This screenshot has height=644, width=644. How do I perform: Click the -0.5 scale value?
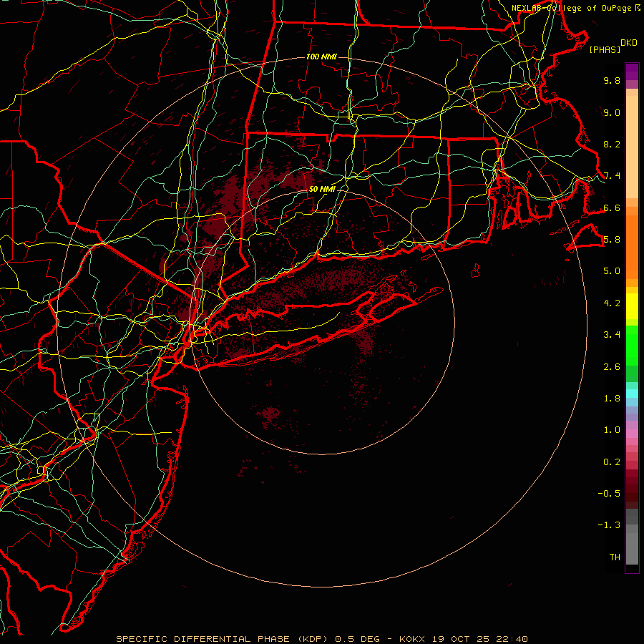point(609,494)
